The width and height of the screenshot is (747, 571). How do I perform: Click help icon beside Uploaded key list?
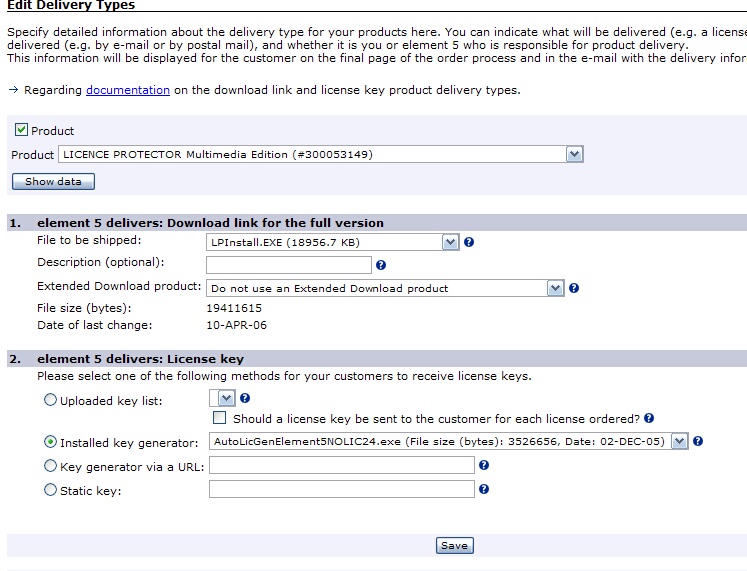(245, 398)
